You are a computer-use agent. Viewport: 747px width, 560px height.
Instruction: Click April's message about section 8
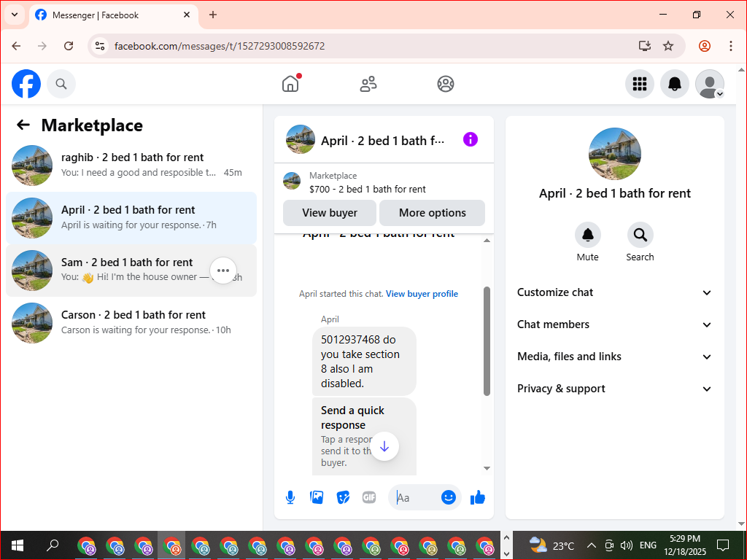click(x=364, y=361)
